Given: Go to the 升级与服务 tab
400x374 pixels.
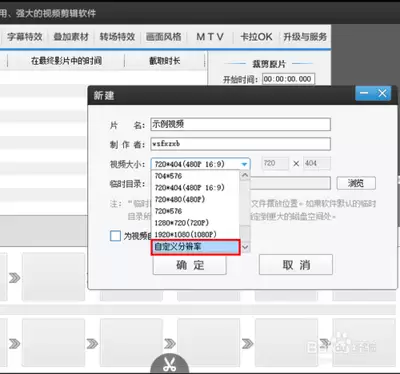Looking at the screenshot, I should 305,37.
